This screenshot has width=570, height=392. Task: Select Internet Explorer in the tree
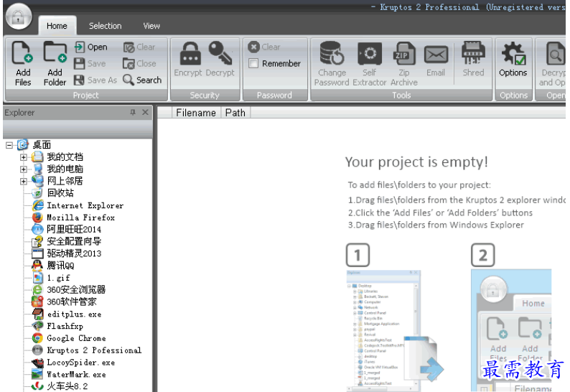coord(85,205)
